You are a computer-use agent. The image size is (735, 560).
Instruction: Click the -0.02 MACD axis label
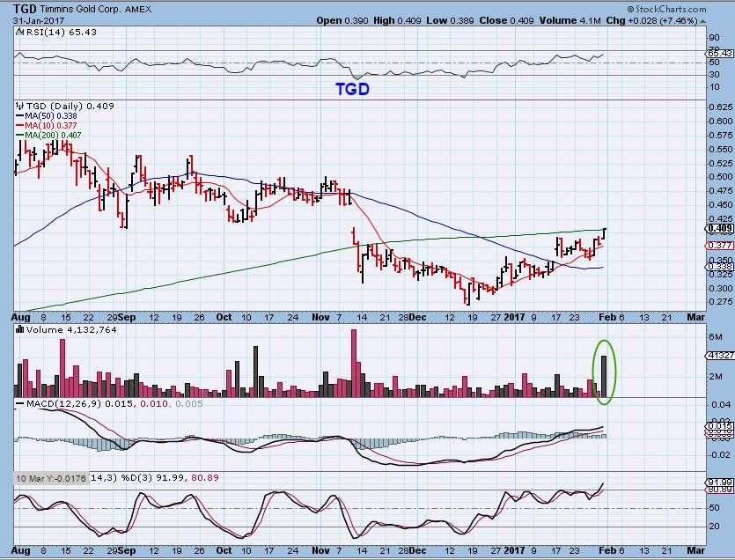(719, 454)
